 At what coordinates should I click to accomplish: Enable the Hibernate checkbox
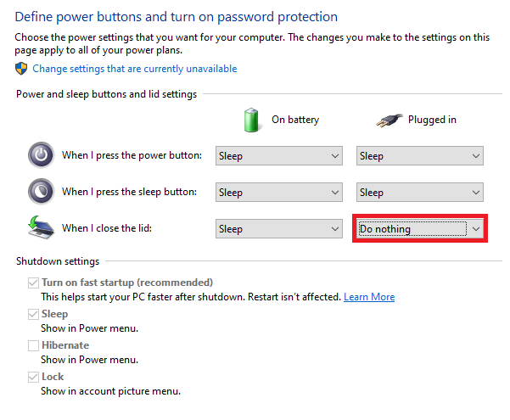[x=33, y=345]
